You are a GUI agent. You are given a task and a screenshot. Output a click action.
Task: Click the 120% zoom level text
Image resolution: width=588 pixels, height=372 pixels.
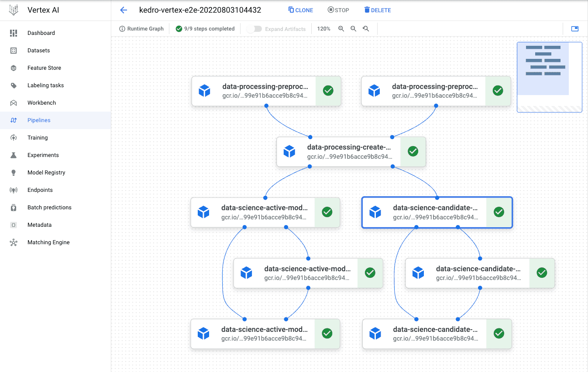(x=323, y=29)
